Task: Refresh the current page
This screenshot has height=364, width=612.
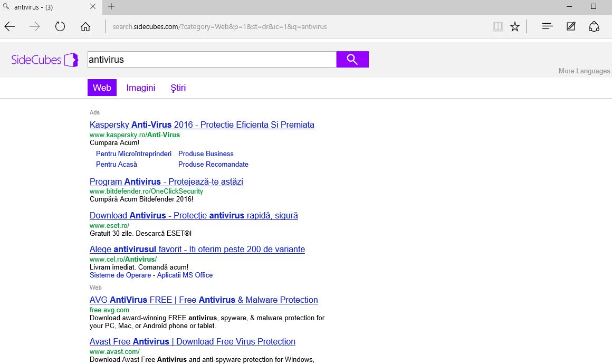Action: pyautogui.click(x=60, y=26)
